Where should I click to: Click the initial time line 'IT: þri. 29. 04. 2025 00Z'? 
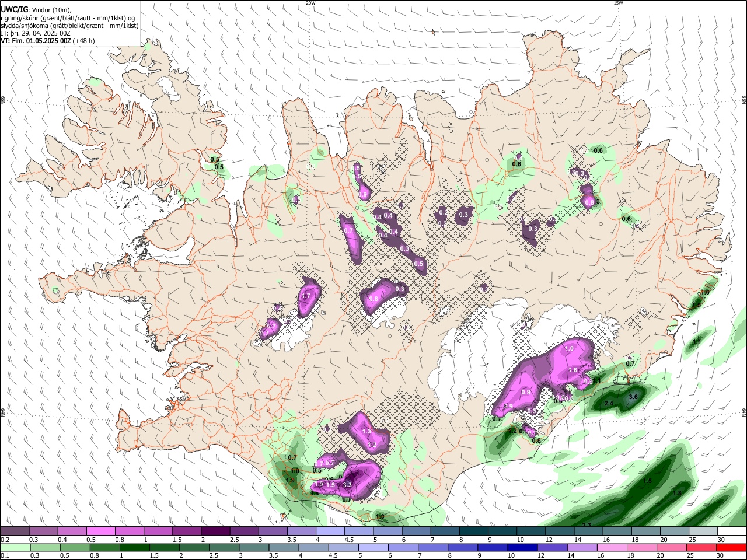point(36,33)
